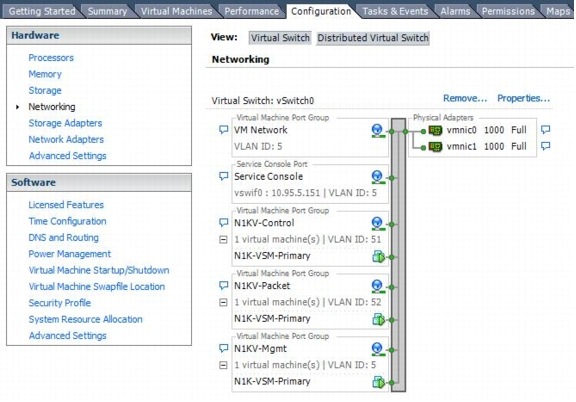
Task: Open Processors under Hardware
Action: pyautogui.click(x=51, y=58)
